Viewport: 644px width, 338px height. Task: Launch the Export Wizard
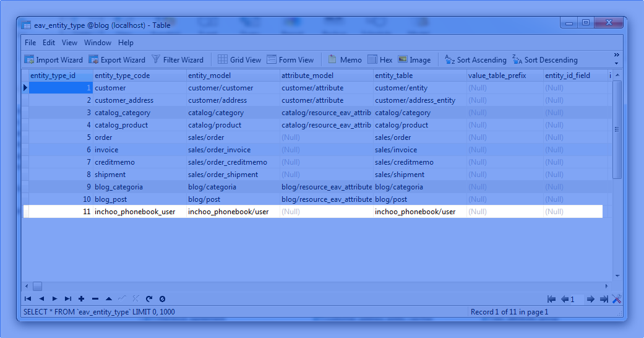click(x=117, y=60)
